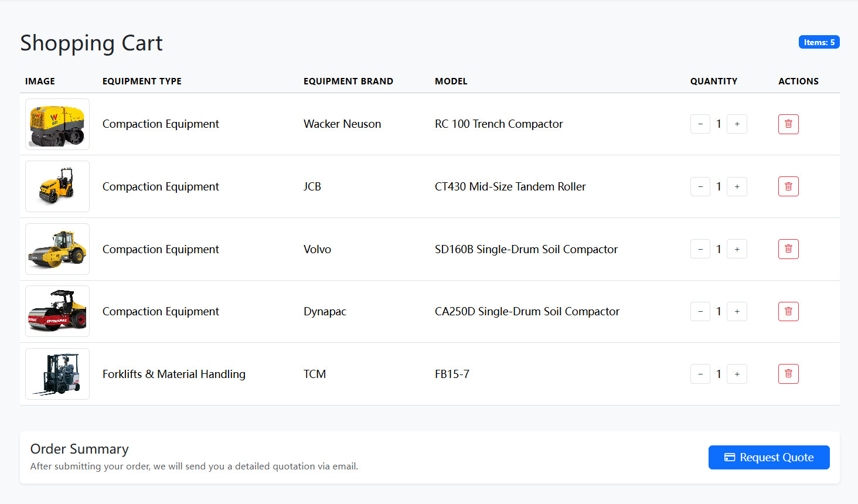Click the Items: 5 badge
The height and width of the screenshot is (504, 858).
(x=819, y=42)
